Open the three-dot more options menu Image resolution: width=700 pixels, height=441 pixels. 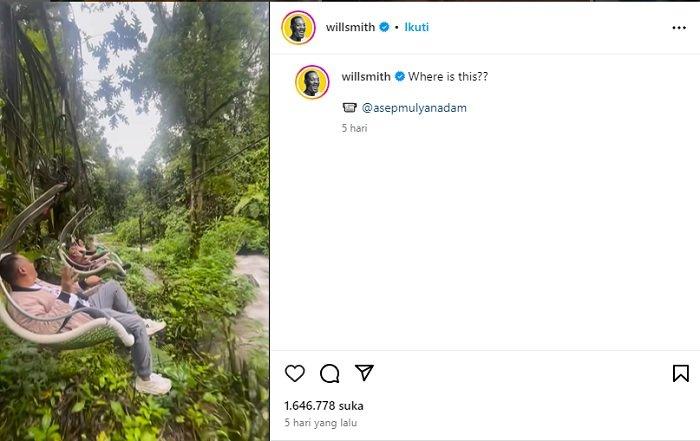[679, 27]
